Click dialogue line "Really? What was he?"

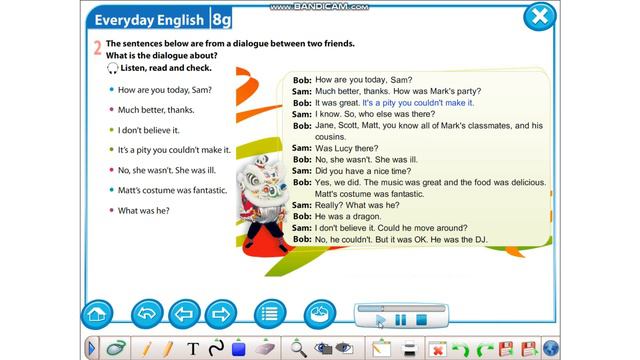(357, 205)
